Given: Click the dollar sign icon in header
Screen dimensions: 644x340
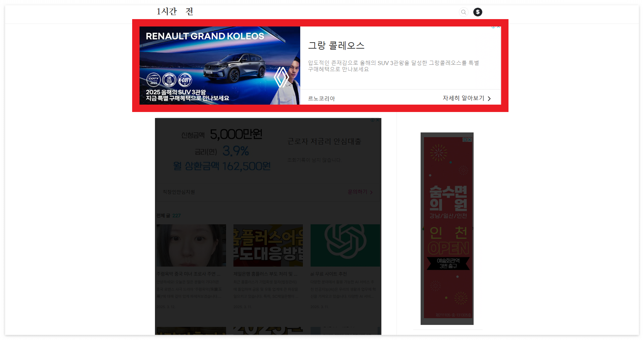Looking at the screenshot, I should (478, 12).
